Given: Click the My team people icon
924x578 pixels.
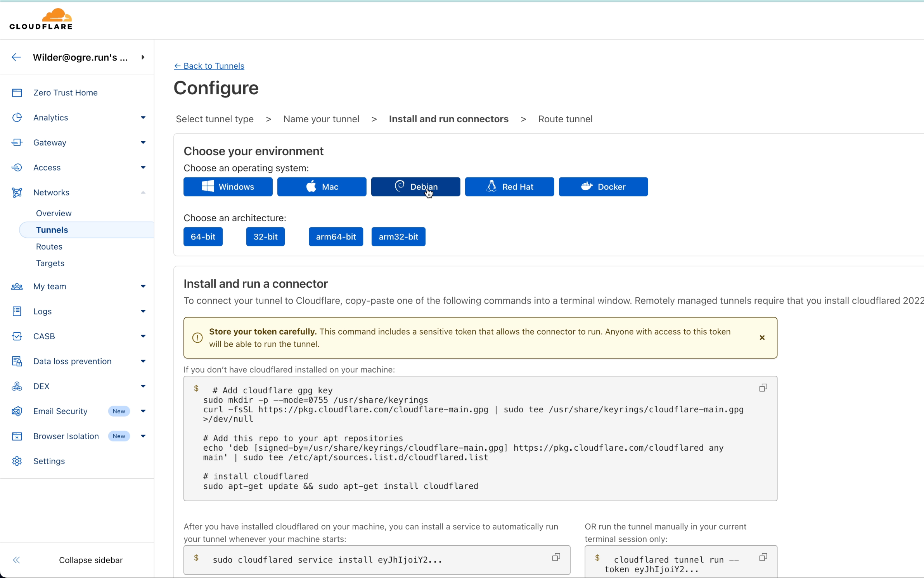Looking at the screenshot, I should (17, 286).
